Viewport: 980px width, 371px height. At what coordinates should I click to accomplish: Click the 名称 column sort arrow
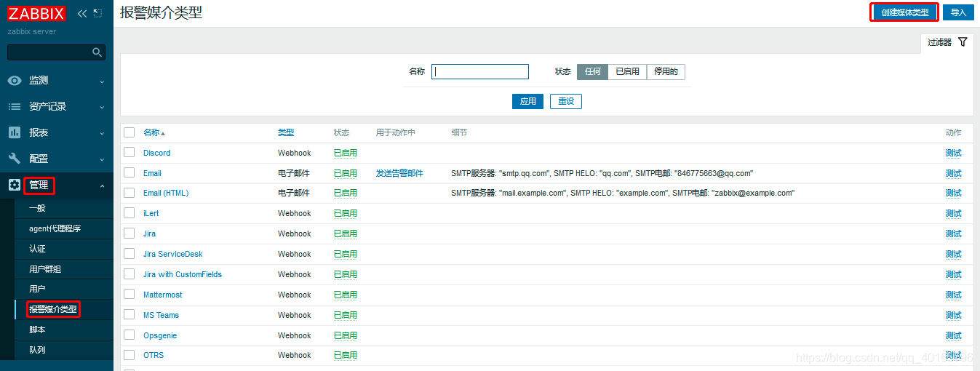coord(163,133)
